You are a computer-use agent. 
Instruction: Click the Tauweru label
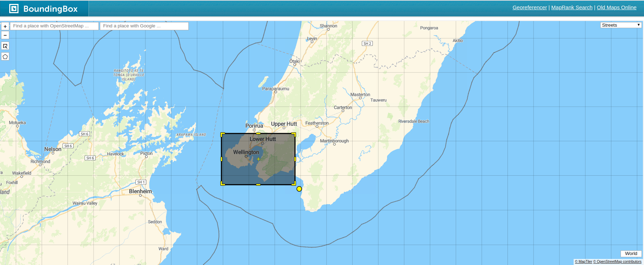tap(379, 100)
